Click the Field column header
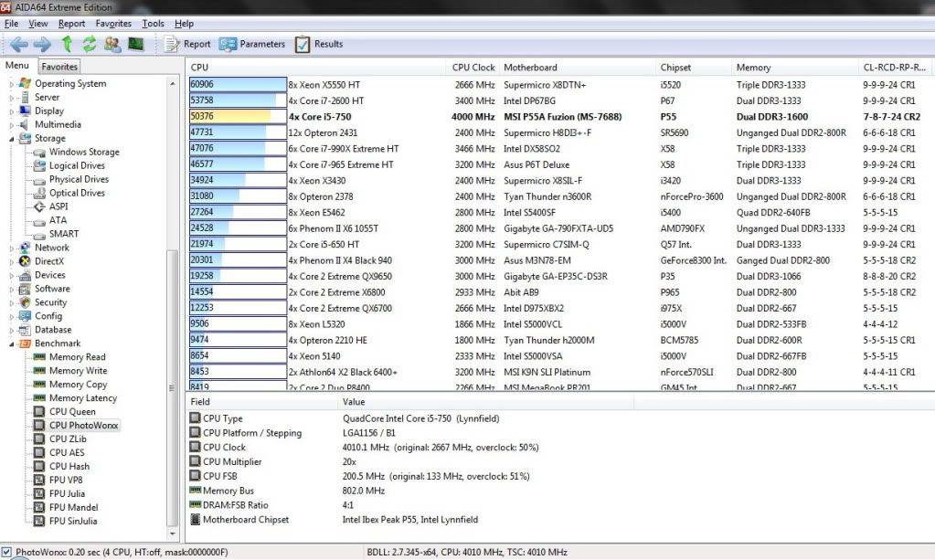Viewport: 935px width, 560px height. [x=261, y=402]
